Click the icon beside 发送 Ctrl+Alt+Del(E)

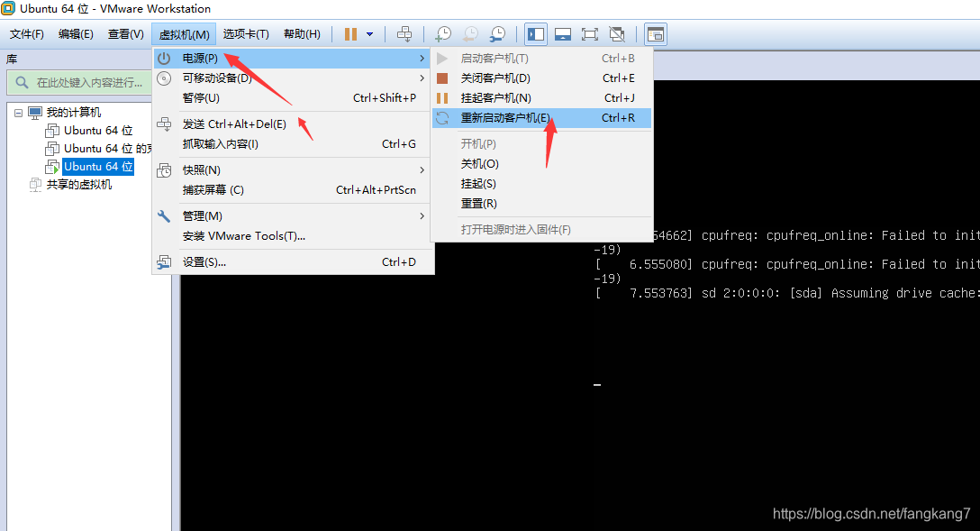164,124
